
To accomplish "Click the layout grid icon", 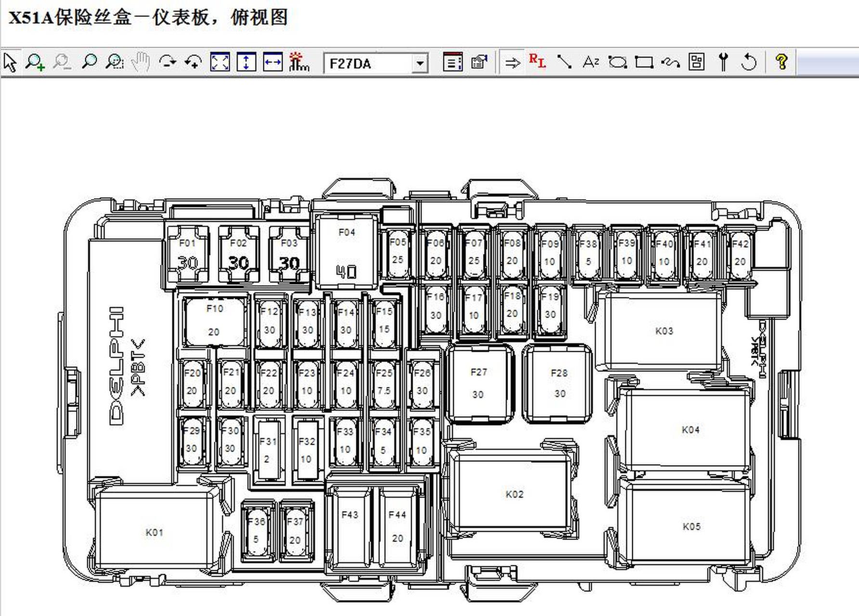I will click(697, 63).
